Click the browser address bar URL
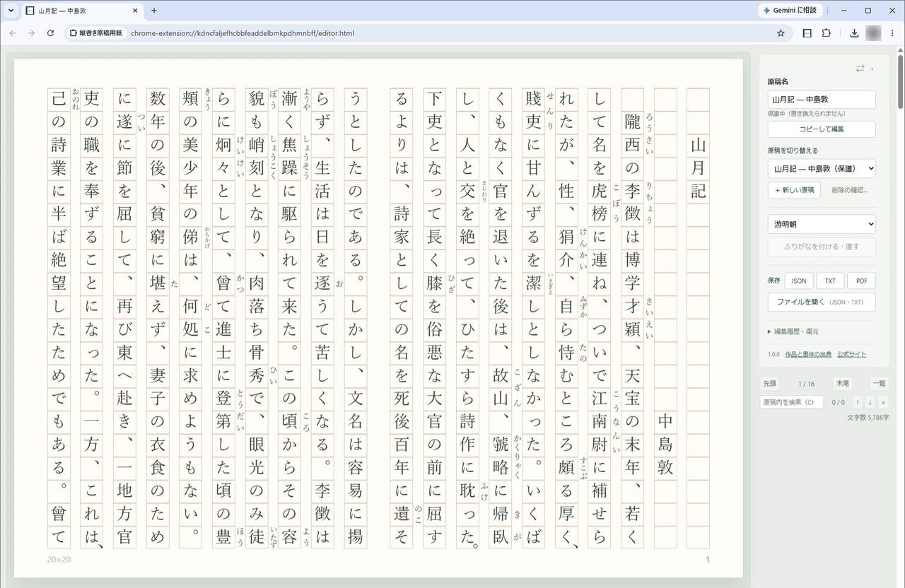905x588 pixels. click(243, 33)
